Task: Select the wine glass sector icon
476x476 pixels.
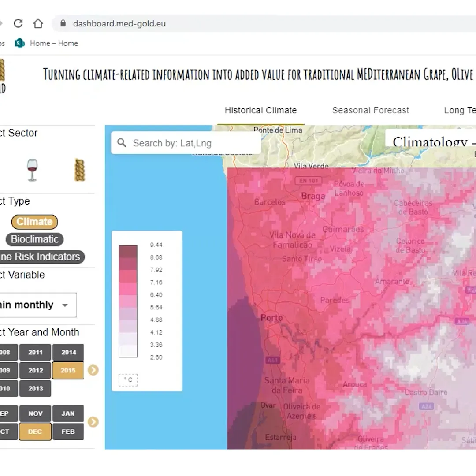Action: click(x=32, y=170)
